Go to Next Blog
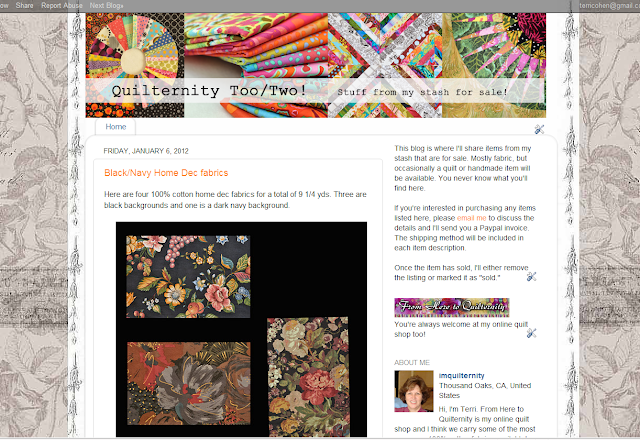Image resolution: width=640 pixels, height=440 pixels. 106,5
